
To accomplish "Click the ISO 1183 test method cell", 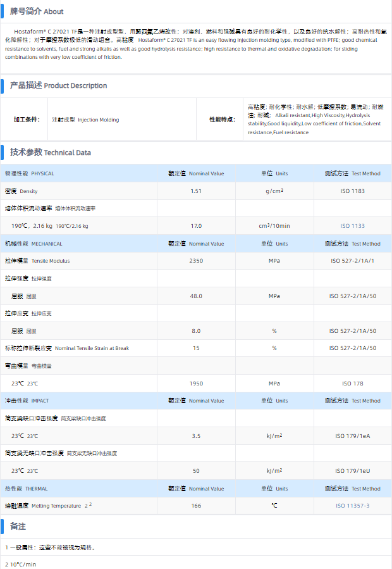I will click(352, 191).
